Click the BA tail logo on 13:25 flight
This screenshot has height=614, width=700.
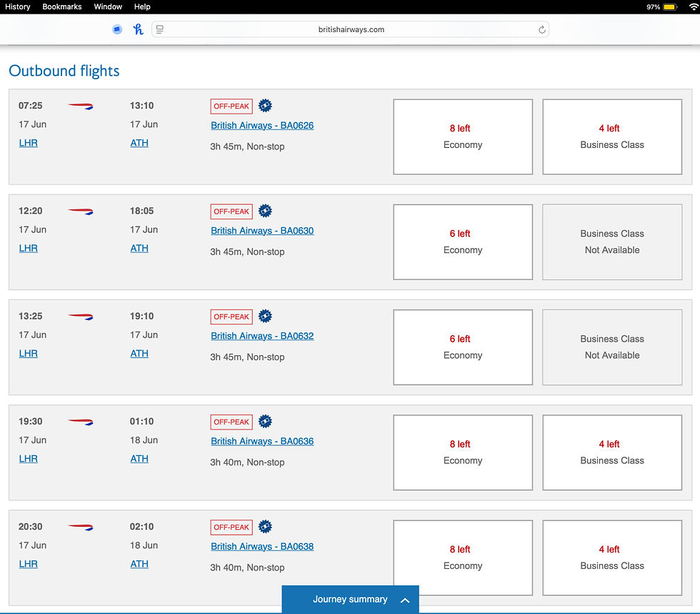[x=80, y=317]
